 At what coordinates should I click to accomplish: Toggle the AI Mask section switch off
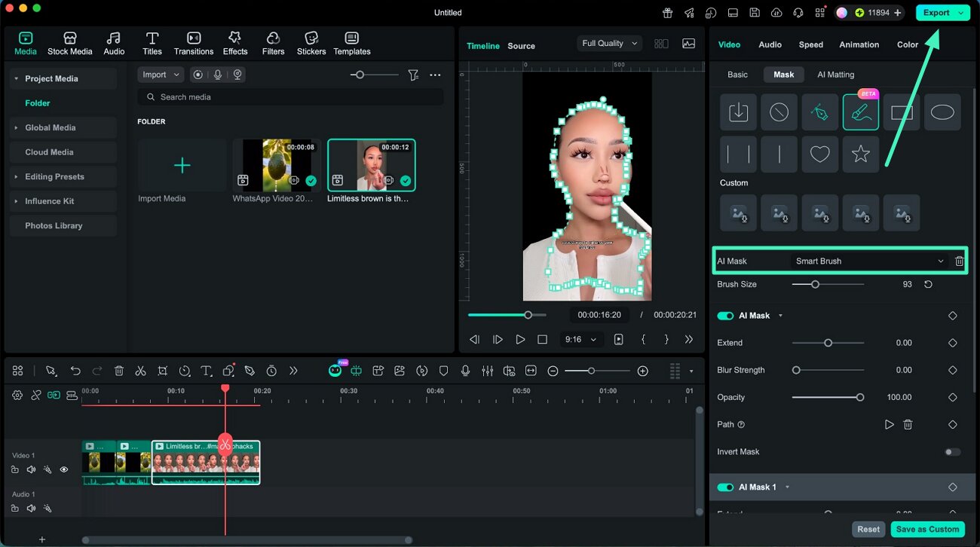click(x=725, y=316)
